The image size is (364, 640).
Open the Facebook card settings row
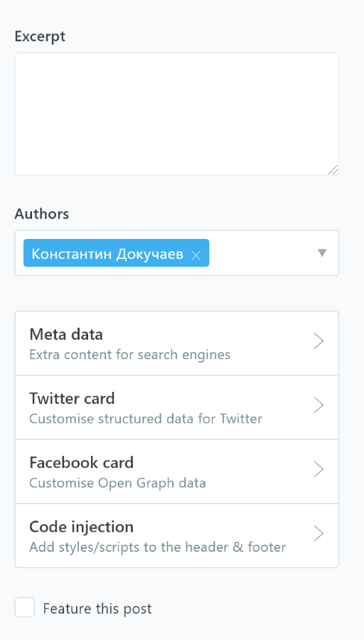pos(177,471)
